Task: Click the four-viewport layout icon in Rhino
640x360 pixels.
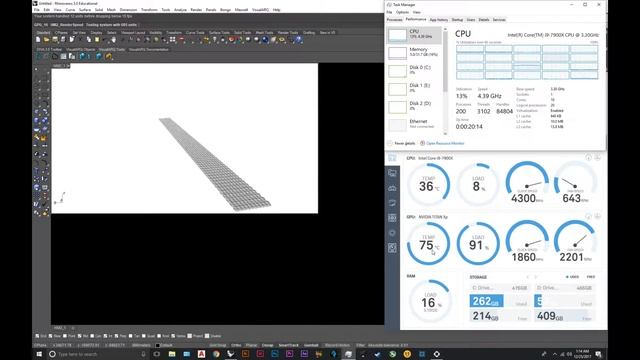Action: tap(173, 40)
